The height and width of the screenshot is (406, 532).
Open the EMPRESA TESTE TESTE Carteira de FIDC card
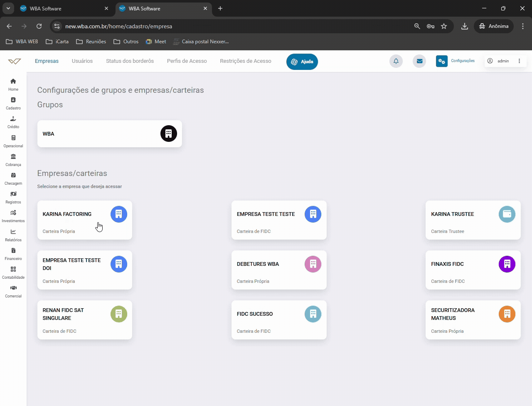click(x=279, y=220)
